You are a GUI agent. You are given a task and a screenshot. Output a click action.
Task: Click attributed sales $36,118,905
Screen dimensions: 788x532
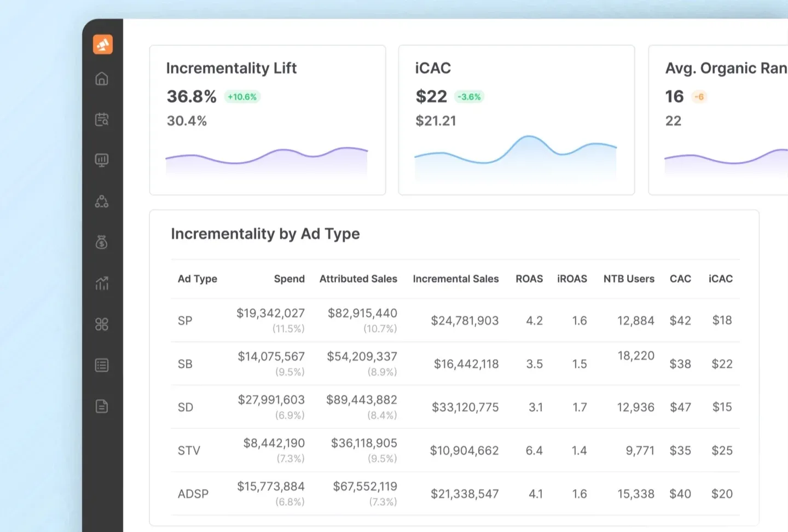pos(364,443)
